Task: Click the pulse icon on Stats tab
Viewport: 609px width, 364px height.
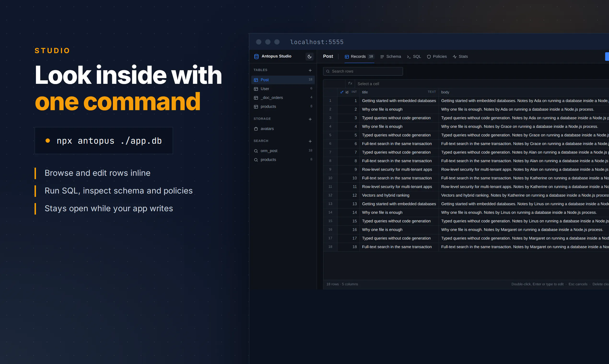Action: click(455, 57)
